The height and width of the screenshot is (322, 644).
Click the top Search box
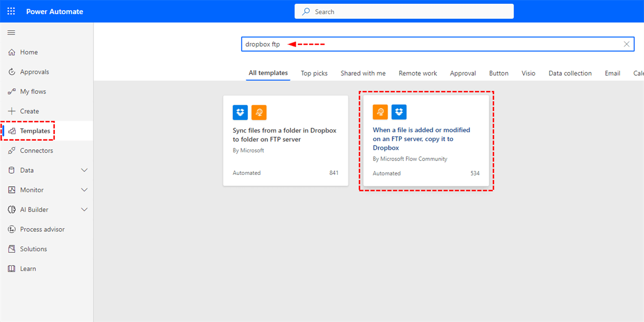point(404,11)
